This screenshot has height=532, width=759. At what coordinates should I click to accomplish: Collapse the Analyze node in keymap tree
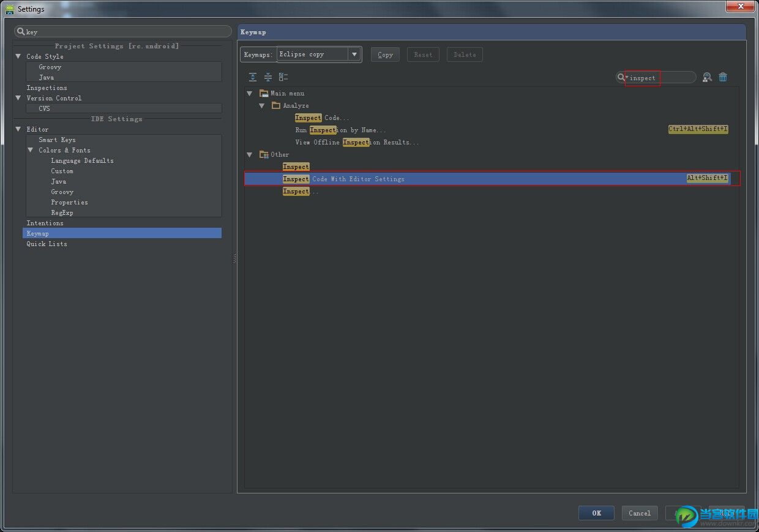click(x=262, y=105)
